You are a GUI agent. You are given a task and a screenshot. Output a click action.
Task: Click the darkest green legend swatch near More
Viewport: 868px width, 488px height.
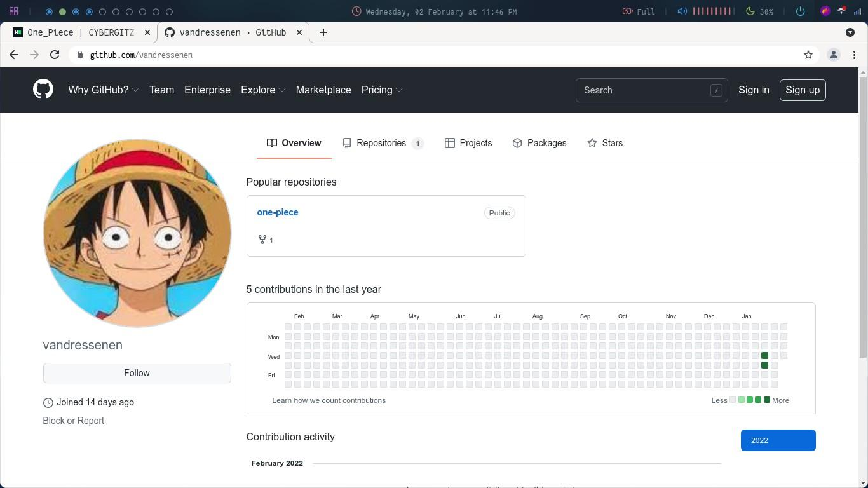tap(767, 400)
